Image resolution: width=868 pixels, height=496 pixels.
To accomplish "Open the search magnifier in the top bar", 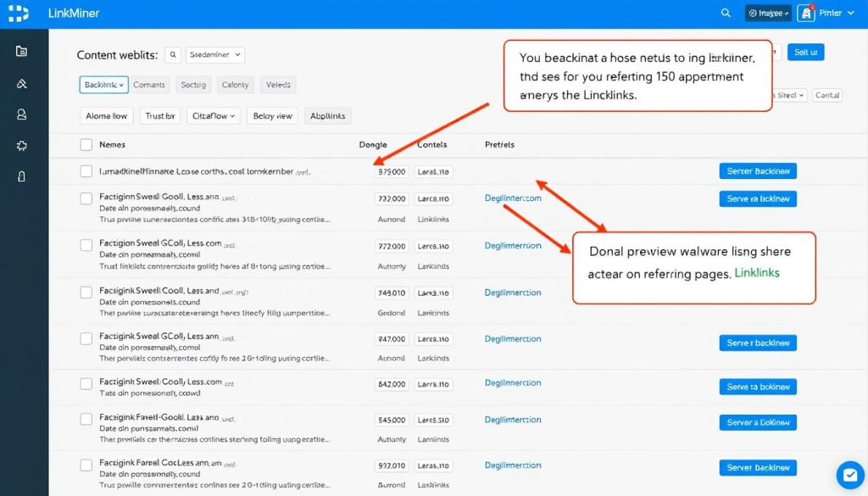I will click(725, 13).
